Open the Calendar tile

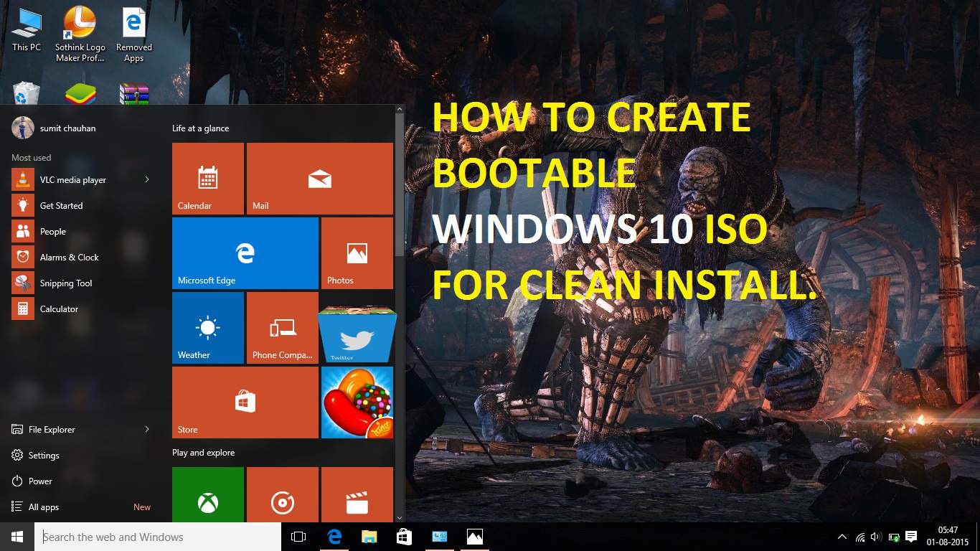pyautogui.click(x=208, y=179)
